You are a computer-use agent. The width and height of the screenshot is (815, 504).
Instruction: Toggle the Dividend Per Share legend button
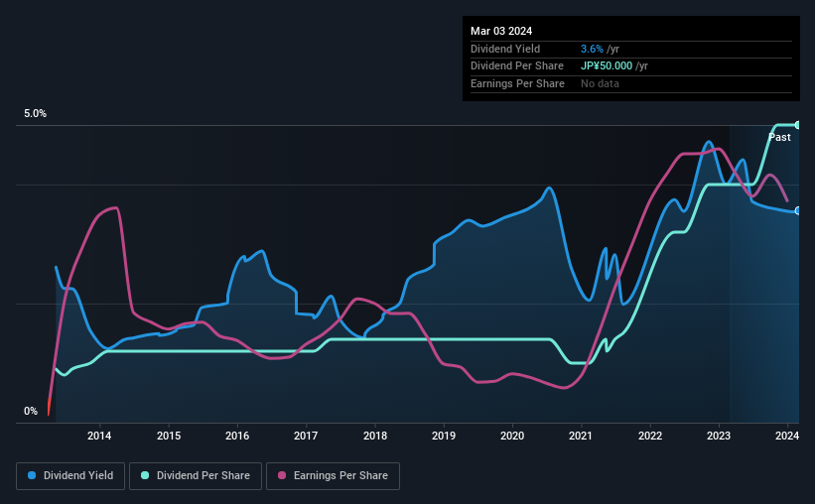pyautogui.click(x=196, y=476)
